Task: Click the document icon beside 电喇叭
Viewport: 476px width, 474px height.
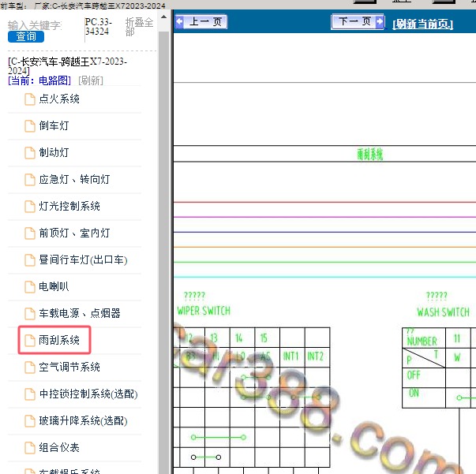Action: point(30,287)
